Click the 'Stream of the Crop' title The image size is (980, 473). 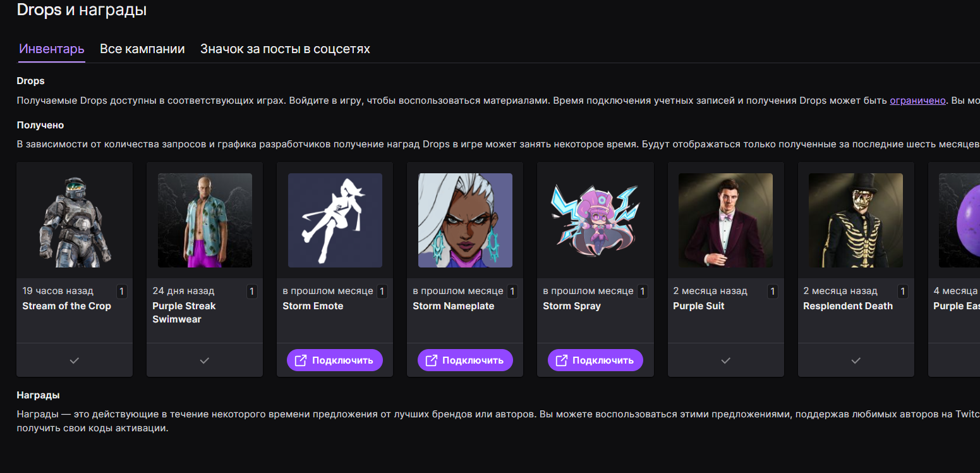point(66,306)
